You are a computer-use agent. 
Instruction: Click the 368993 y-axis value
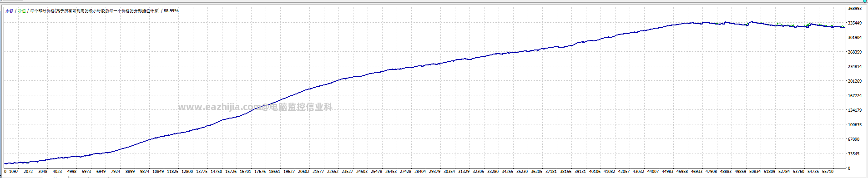(855, 9)
